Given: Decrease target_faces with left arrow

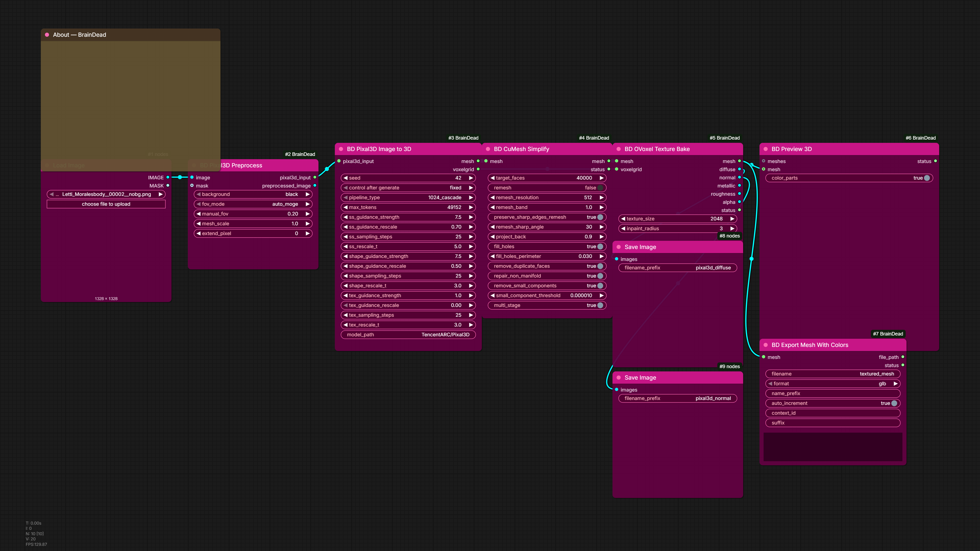Looking at the screenshot, I should (493, 178).
